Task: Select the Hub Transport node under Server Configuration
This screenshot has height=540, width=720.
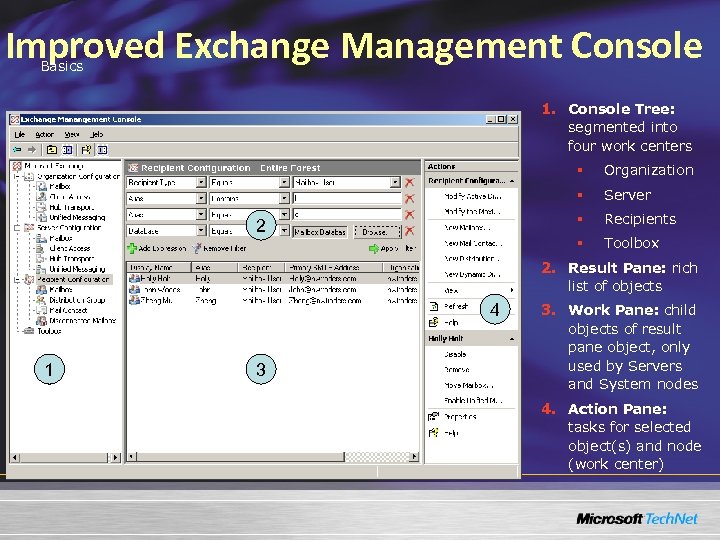Action: (72, 259)
